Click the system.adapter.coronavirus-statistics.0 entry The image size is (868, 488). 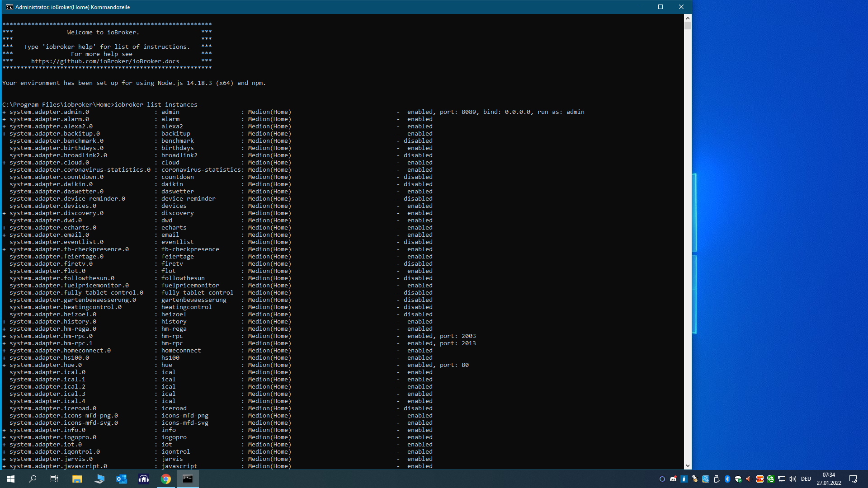(x=80, y=170)
